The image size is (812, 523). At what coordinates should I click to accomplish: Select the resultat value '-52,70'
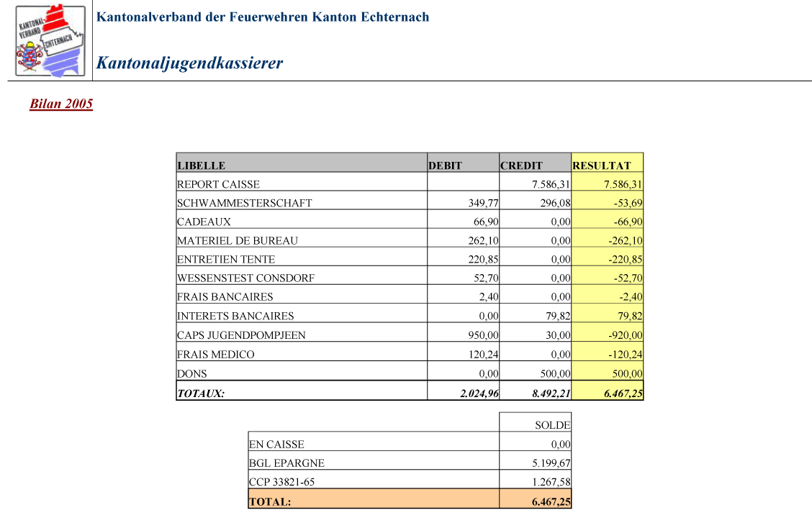pos(628,278)
